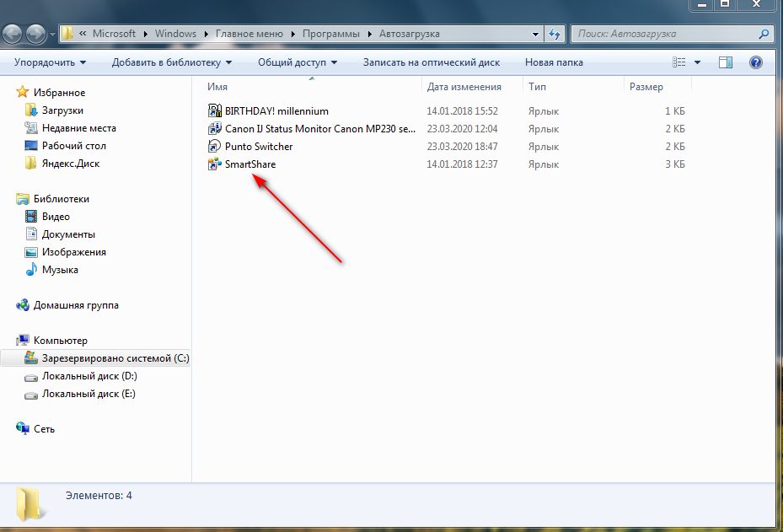The width and height of the screenshot is (783, 532).
Task: Open the Добавить в библиотеку dropdown
Action: click(x=172, y=62)
